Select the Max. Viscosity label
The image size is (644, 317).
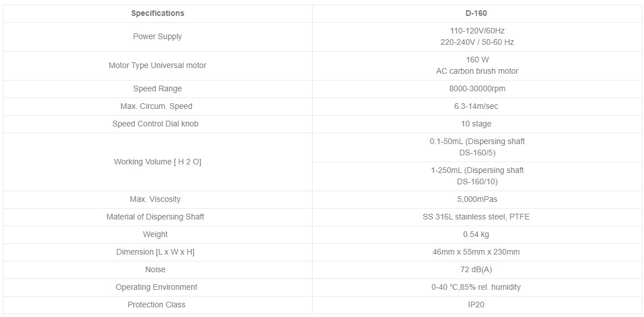click(x=155, y=199)
